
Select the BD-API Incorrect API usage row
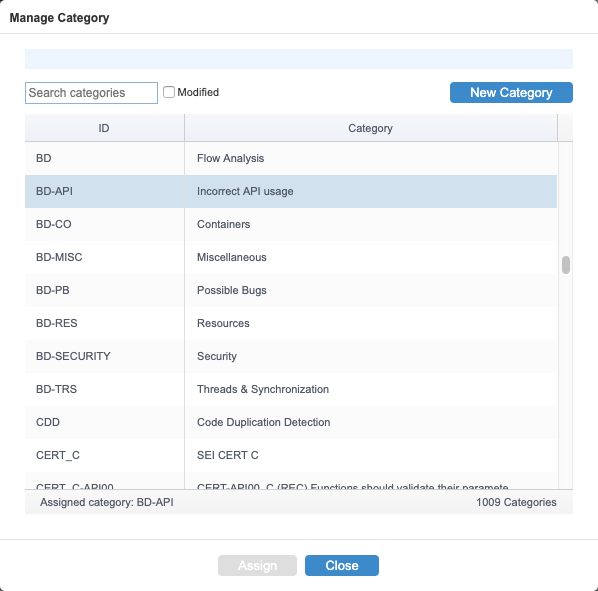pos(291,191)
